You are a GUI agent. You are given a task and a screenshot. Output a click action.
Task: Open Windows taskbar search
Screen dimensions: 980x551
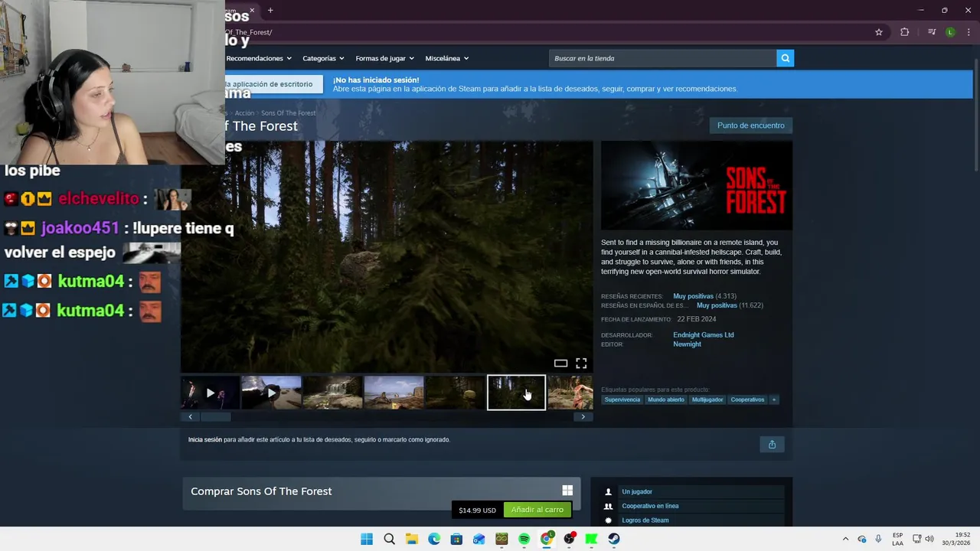point(389,539)
